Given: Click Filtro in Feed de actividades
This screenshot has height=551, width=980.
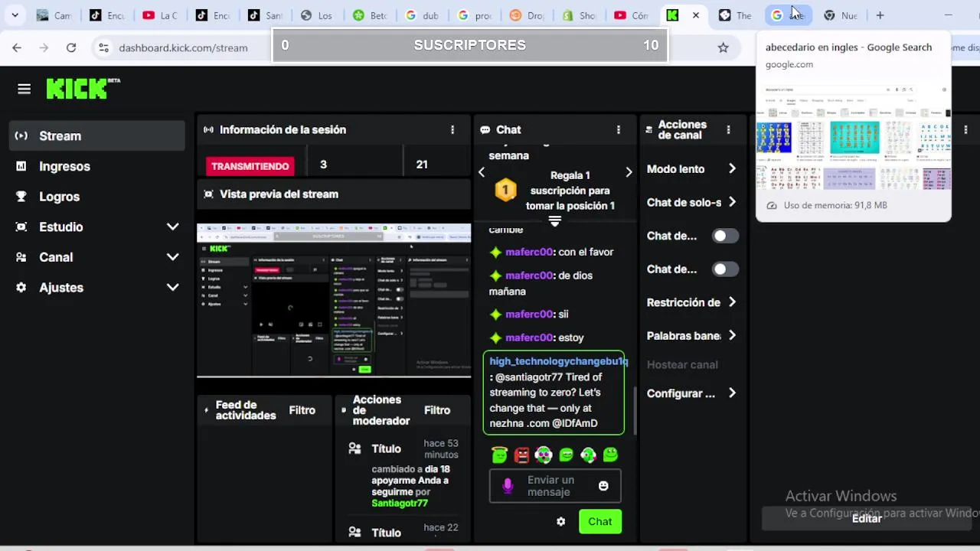Looking at the screenshot, I should click(302, 410).
